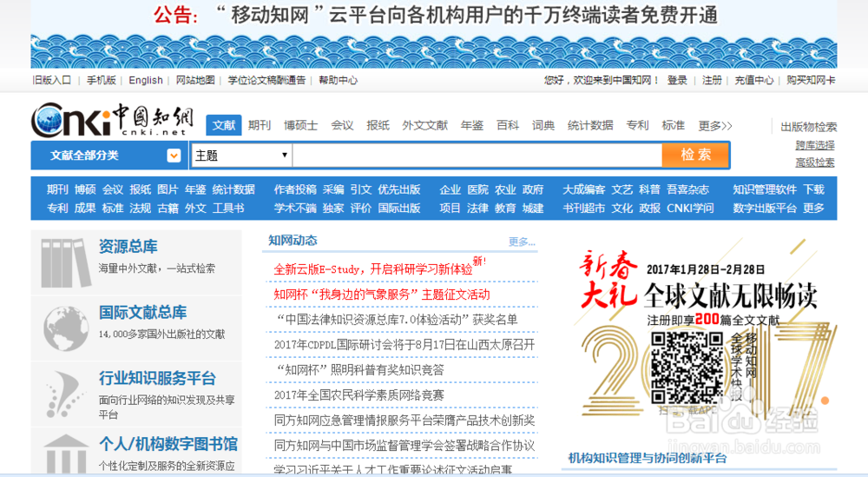
Task: Click the orange 检索 search button
Action: click(x=695, y=156)
